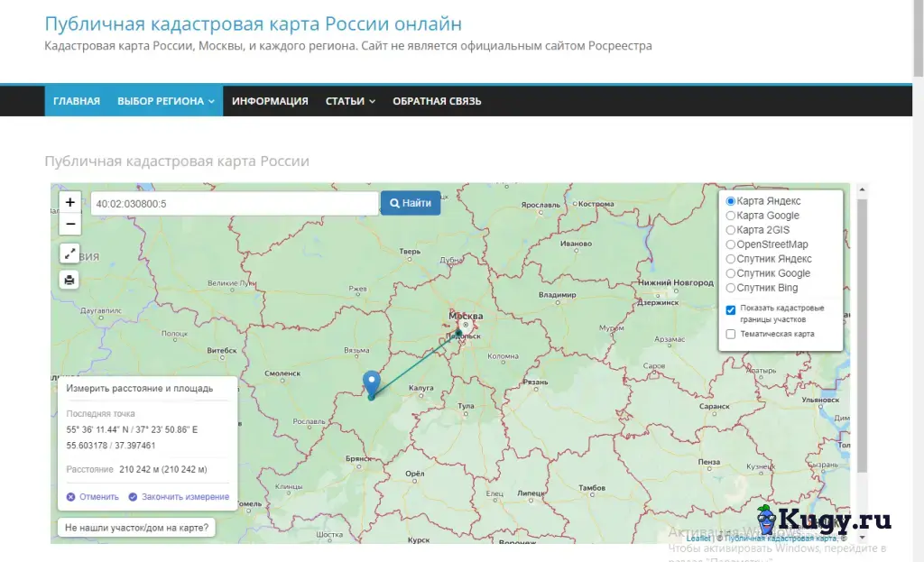Viewport: 924px width, 562px height.
Task: Click the cadastral number search field
Action: click(235, 203)
